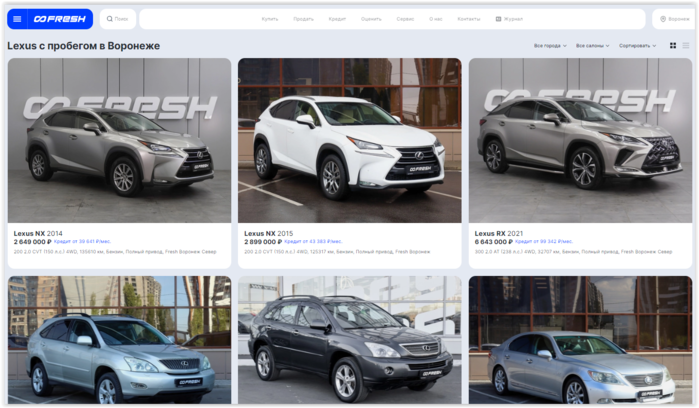
Task: Click the heading Lexus с пробегом в Воронеже
Action: tap(83, 45)
